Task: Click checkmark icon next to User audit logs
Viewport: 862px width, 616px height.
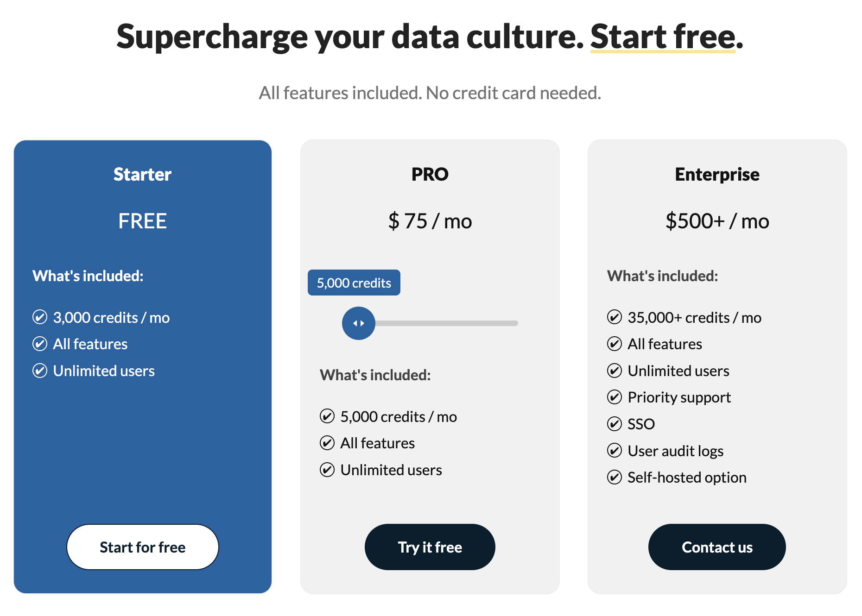Action: (615, 450)
